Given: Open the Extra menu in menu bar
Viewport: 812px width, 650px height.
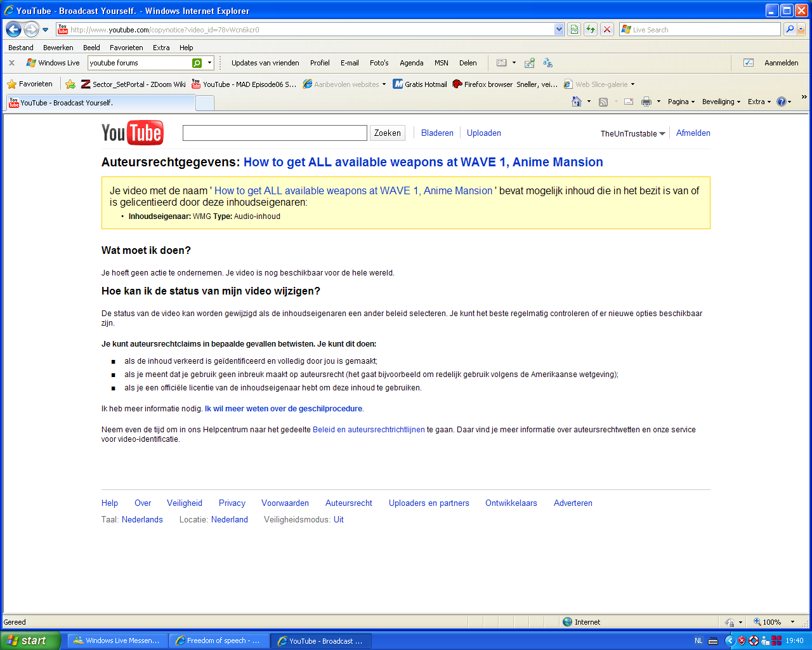Looking at the screenshot, I should tap(161, 48).
